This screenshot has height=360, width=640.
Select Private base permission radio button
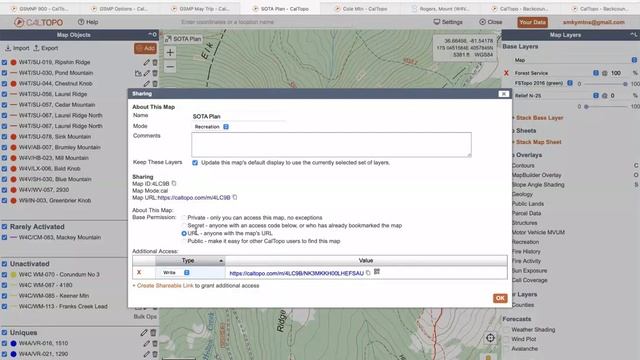(184, 218)
